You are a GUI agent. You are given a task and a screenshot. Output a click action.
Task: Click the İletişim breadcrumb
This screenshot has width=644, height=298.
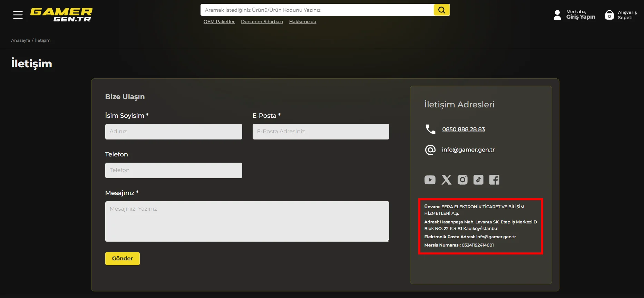(x=43, y=40)
